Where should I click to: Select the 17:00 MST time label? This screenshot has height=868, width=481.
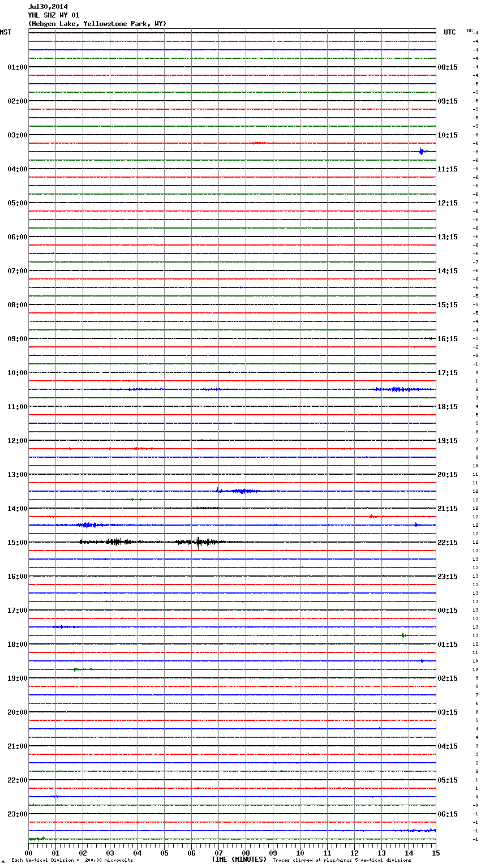point(18,611)
